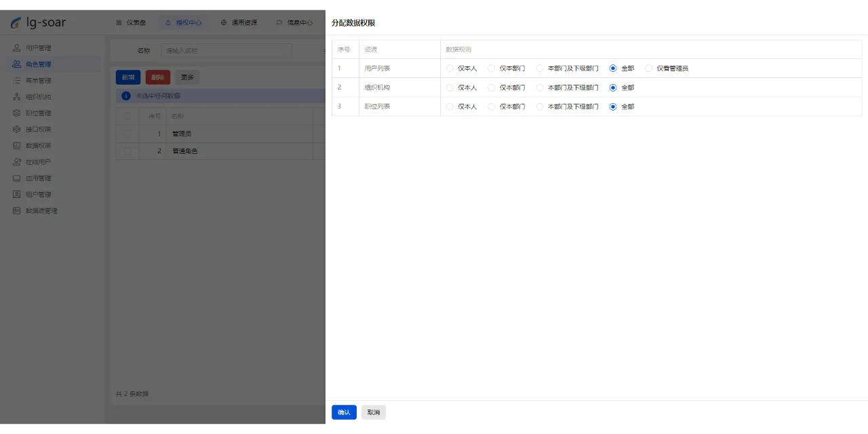Select 本部门及下级部门 for 组织机构 row

pyautogui.click(x=540, y=87)
